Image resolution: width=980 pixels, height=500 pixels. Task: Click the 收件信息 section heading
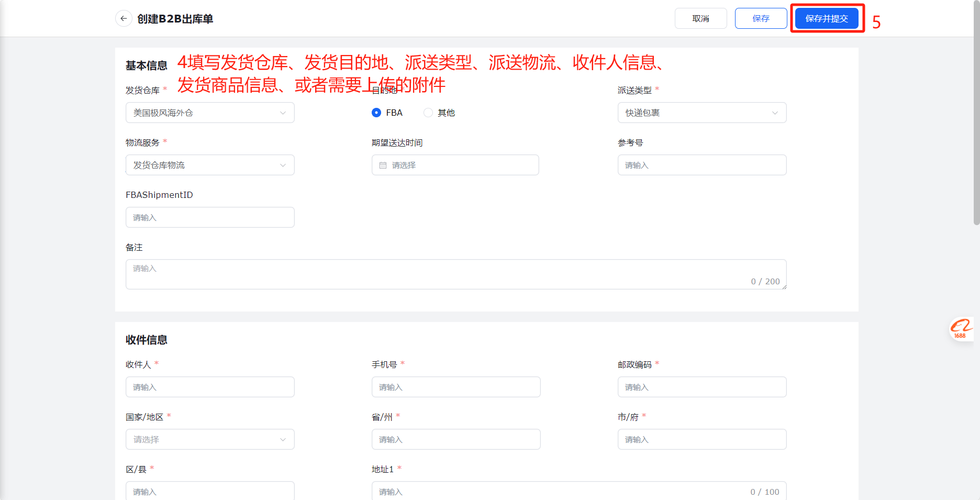[x=147, y=340]
